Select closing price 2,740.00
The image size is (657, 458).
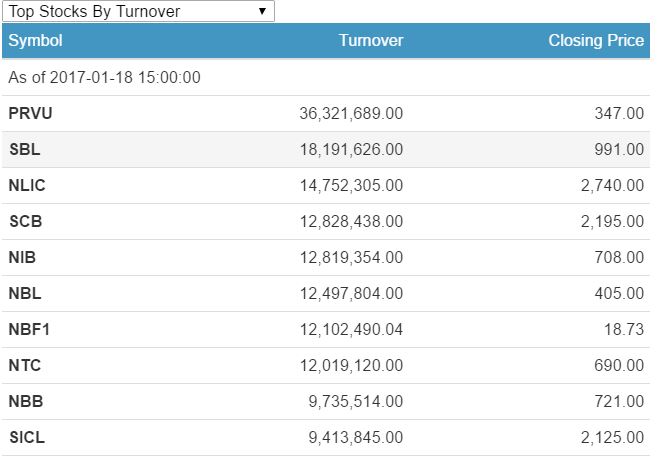(x=612, y=186)
